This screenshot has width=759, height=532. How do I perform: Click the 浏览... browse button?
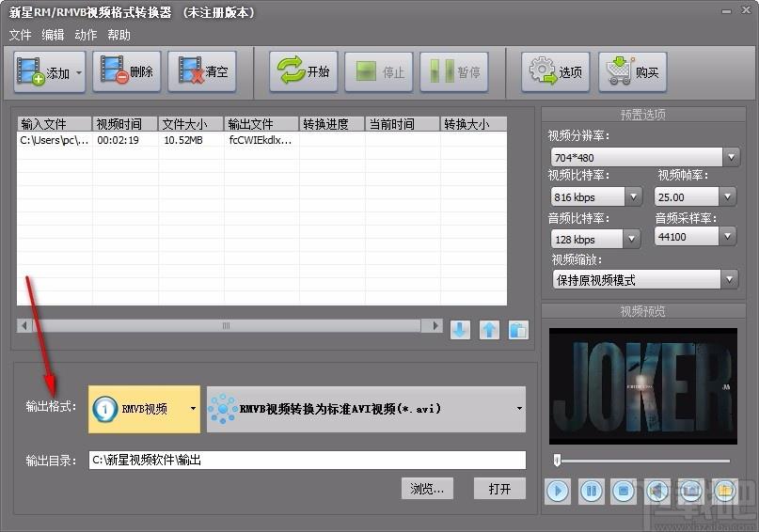(427, 489)
